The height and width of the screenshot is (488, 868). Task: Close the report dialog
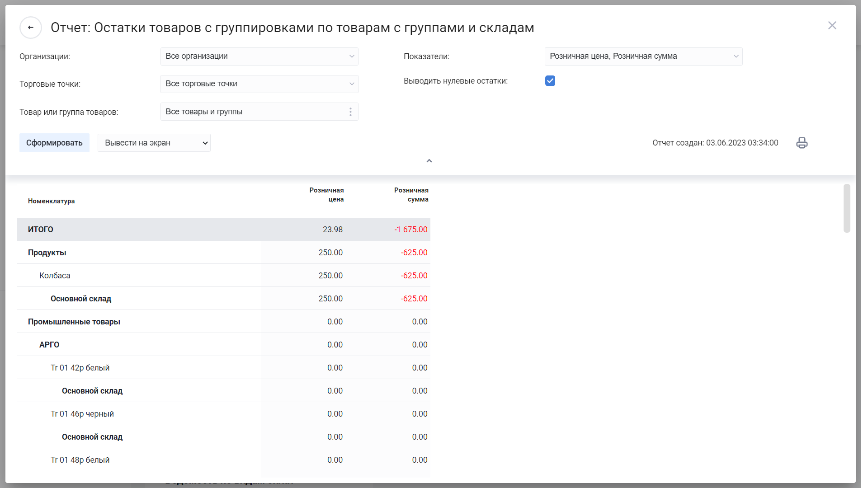[832, 26]
